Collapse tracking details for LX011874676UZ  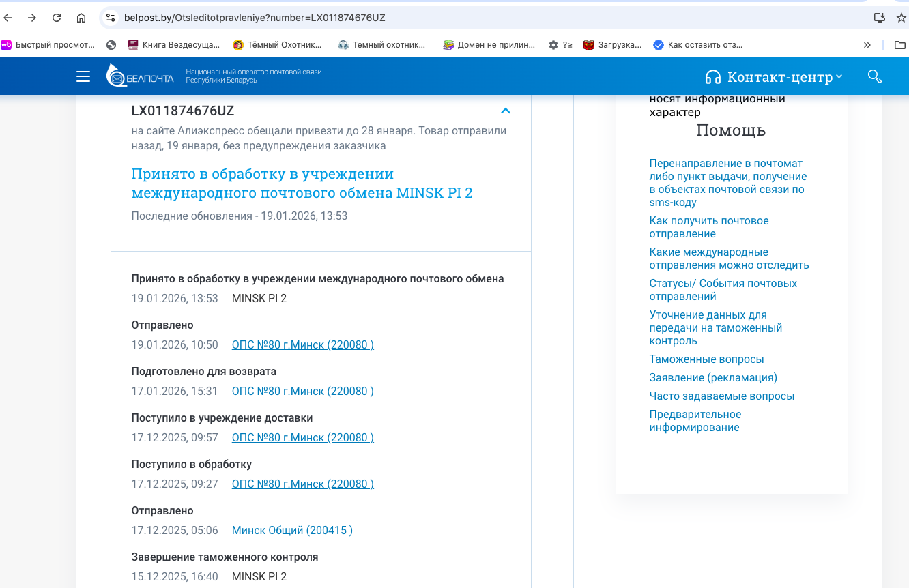[x=505, y=111]
